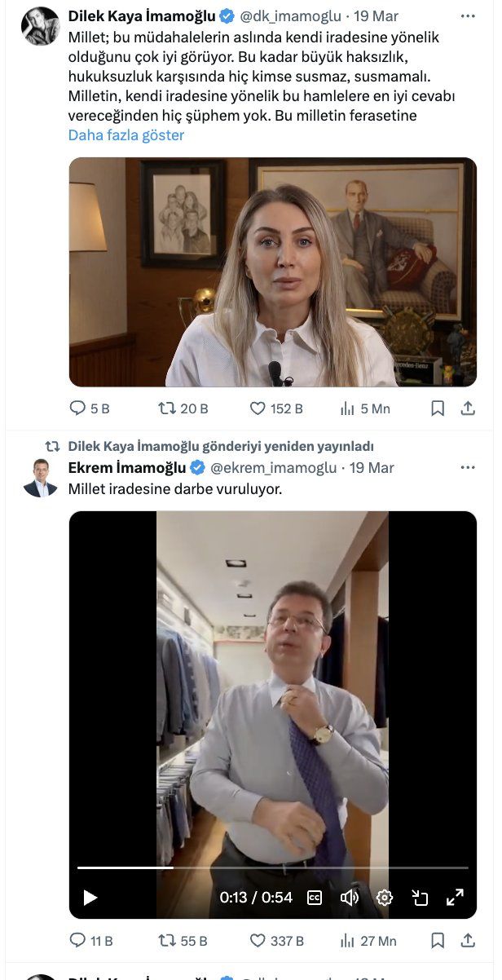
Task: Open video settings gear
Action: coord(385,898)
